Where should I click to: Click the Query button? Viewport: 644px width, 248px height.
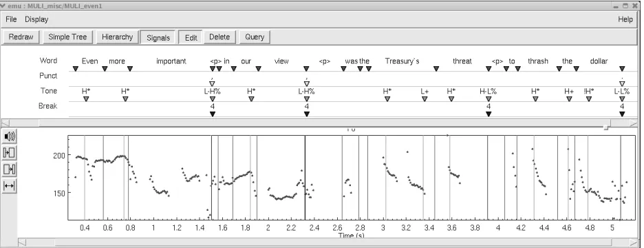click(x=255, y=37)
